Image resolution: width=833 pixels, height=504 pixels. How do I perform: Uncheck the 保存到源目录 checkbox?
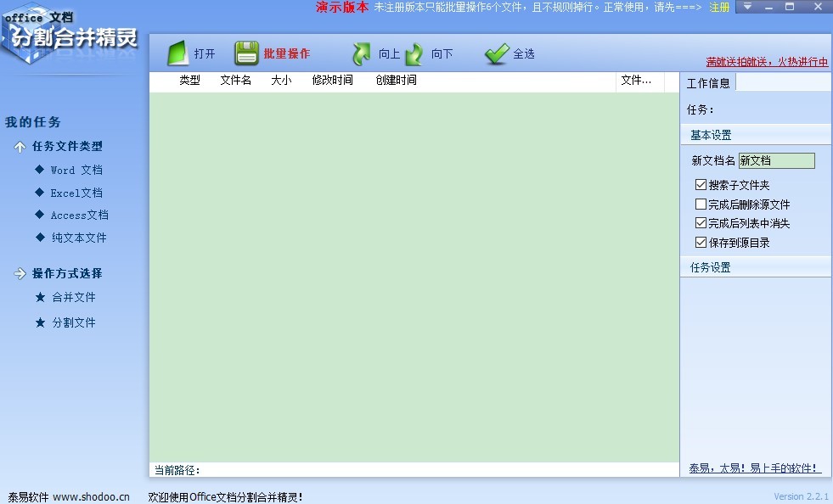(701, 243)
